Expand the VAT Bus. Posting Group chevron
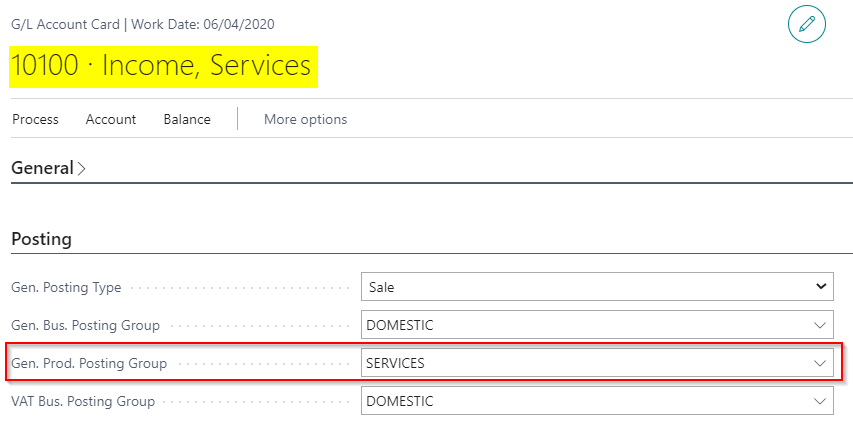The height and width of the screenshot is (446, 853). coord(820,401)
